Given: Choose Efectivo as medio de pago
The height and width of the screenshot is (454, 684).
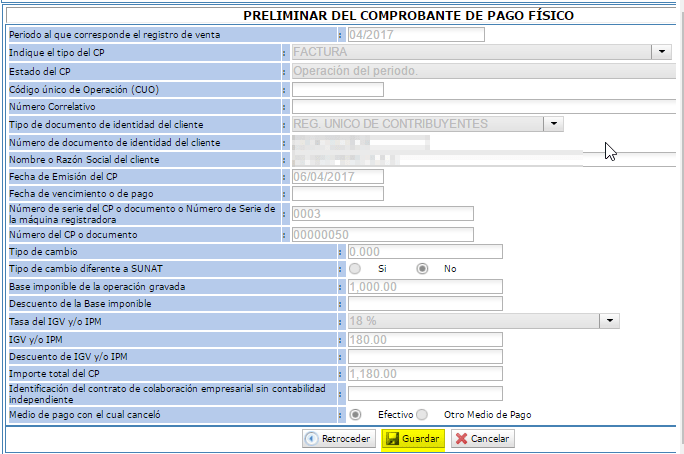Looking at the screenshot, I should point(356,414).
